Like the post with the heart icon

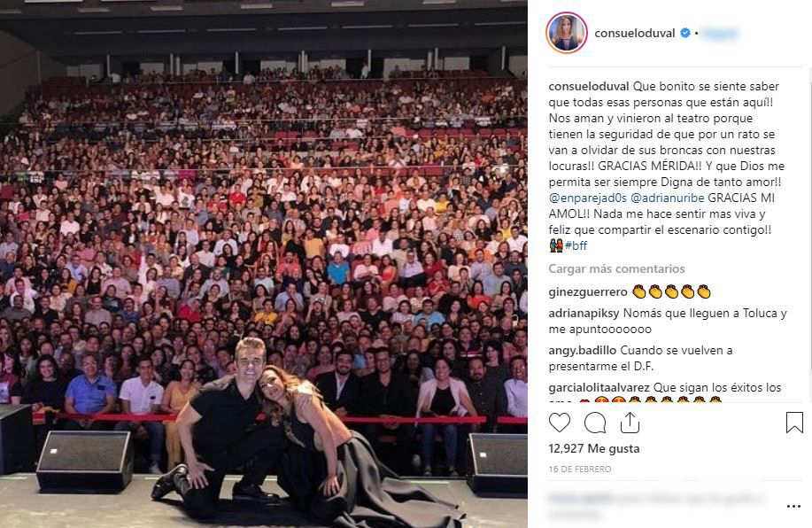click(560, 423)
